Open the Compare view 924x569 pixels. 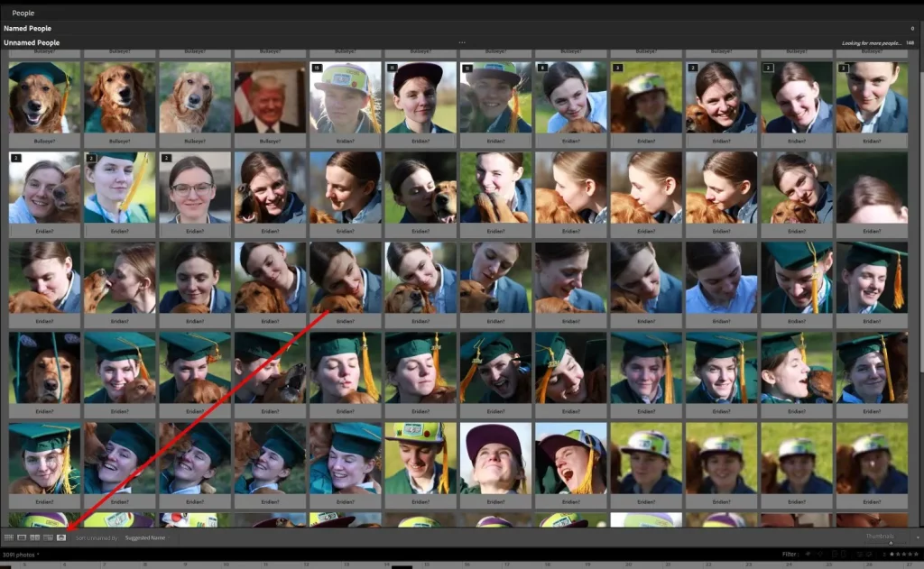coord(35,536)
